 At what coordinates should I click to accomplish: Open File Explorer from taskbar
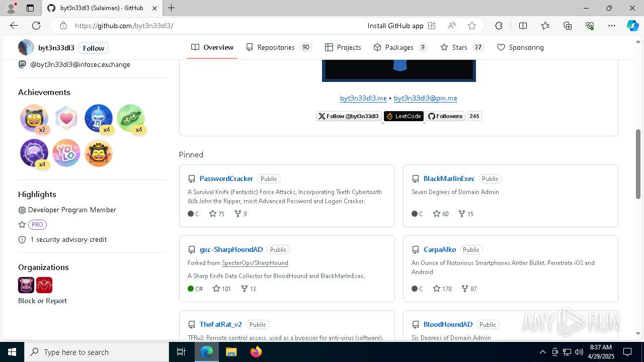point(231,352)
